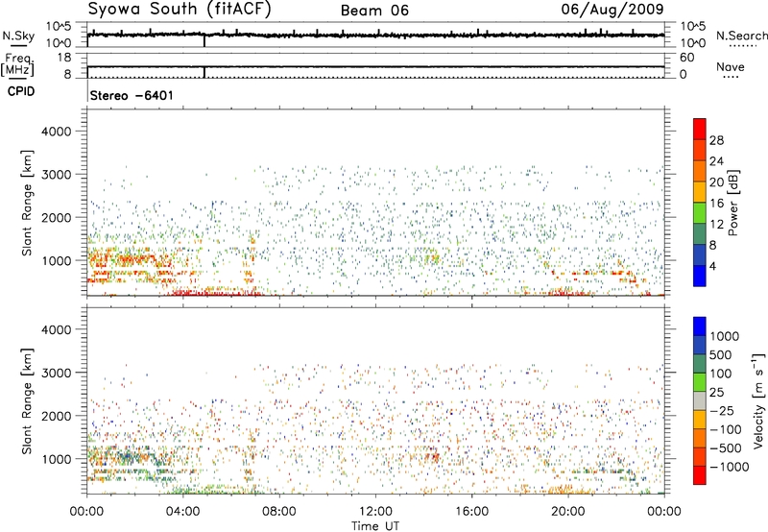
Task: Click the 3000 tick of the power panel
Action: (56, 175)
